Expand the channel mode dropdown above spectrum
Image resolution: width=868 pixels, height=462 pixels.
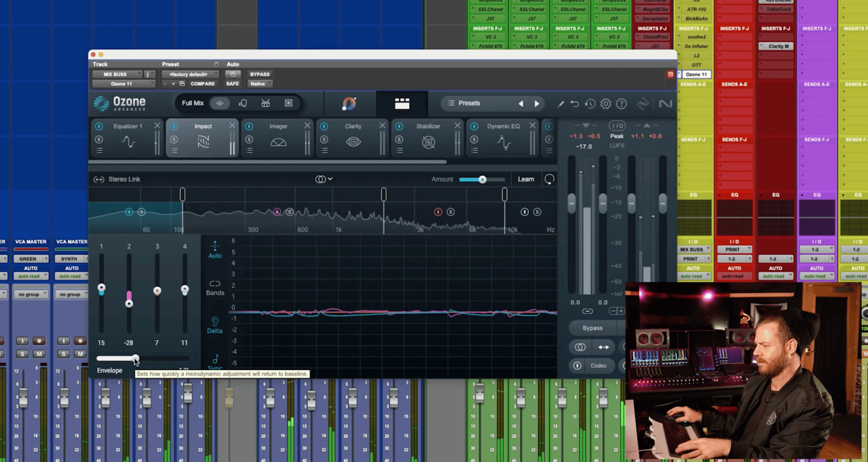click(x=324, y=179)
